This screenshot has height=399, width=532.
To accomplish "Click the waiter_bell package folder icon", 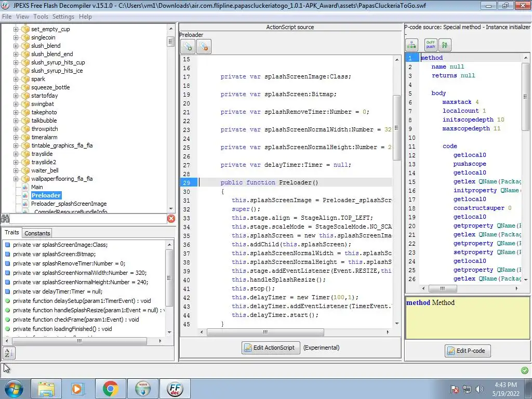I will pyautogui.click(x=25, y=170).
